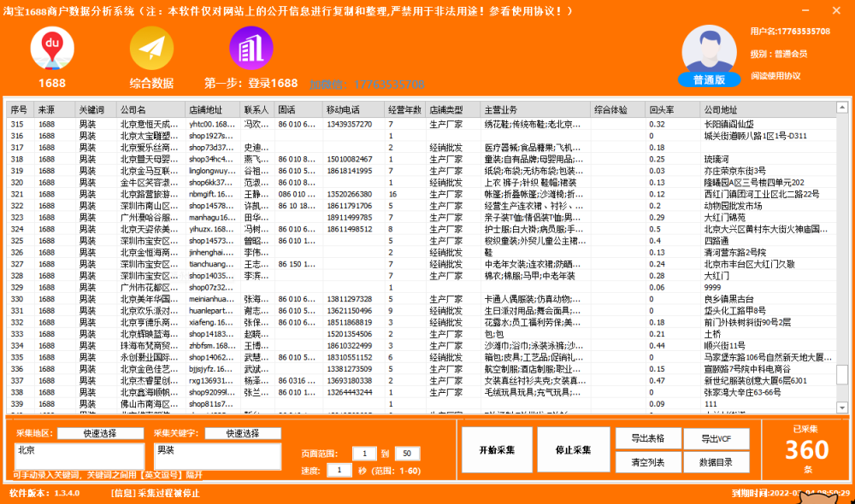Export table with 导出表格
The image size is (855, 504).
648,438
